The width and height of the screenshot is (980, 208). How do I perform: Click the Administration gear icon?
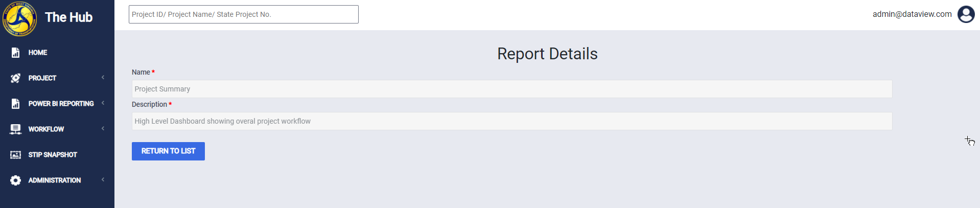coord(15,180)
